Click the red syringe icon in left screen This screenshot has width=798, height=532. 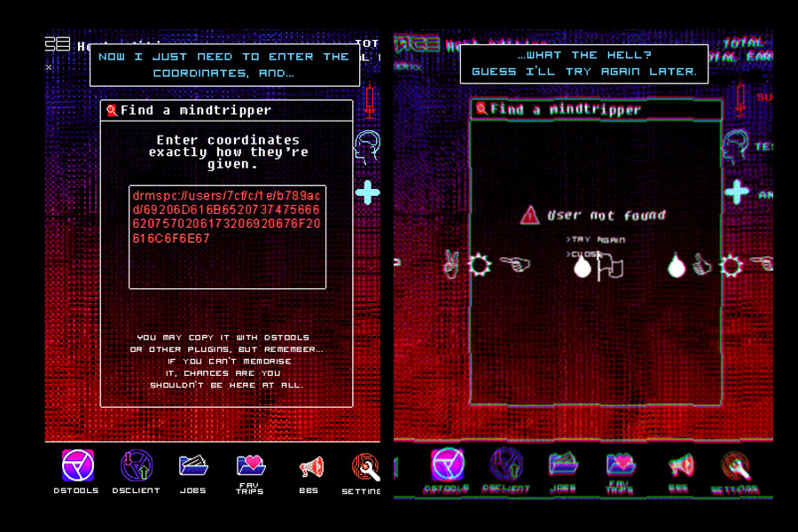369,101
